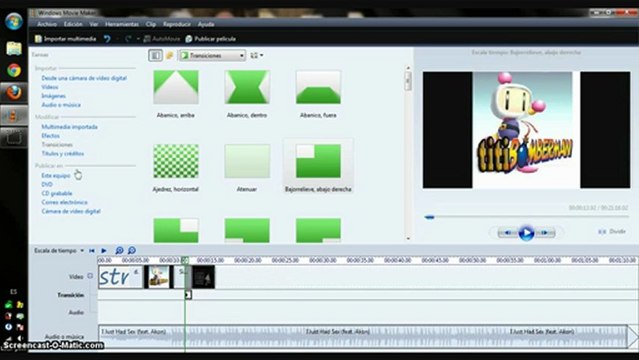Screen dimensions: 639x360
Task: Click the Correo electrónico link
Action: tap(64, 202)
